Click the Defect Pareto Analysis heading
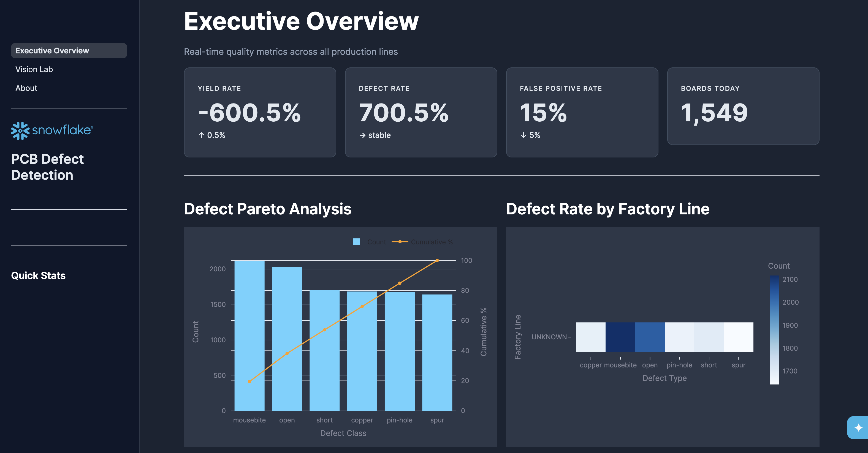Screen dimensions: 868x453 tap(268, 209)
